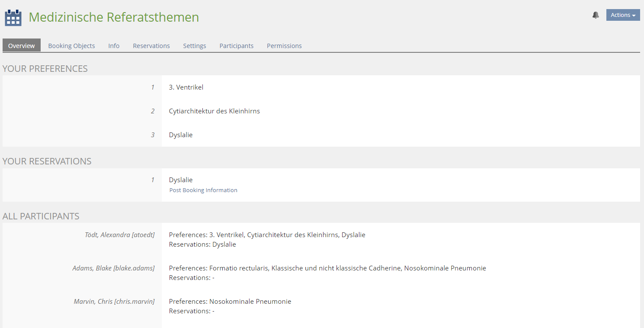644x328 pixels.
Task: Click Dyslalie under Your Reservations
Action: [x=181, y=180]
